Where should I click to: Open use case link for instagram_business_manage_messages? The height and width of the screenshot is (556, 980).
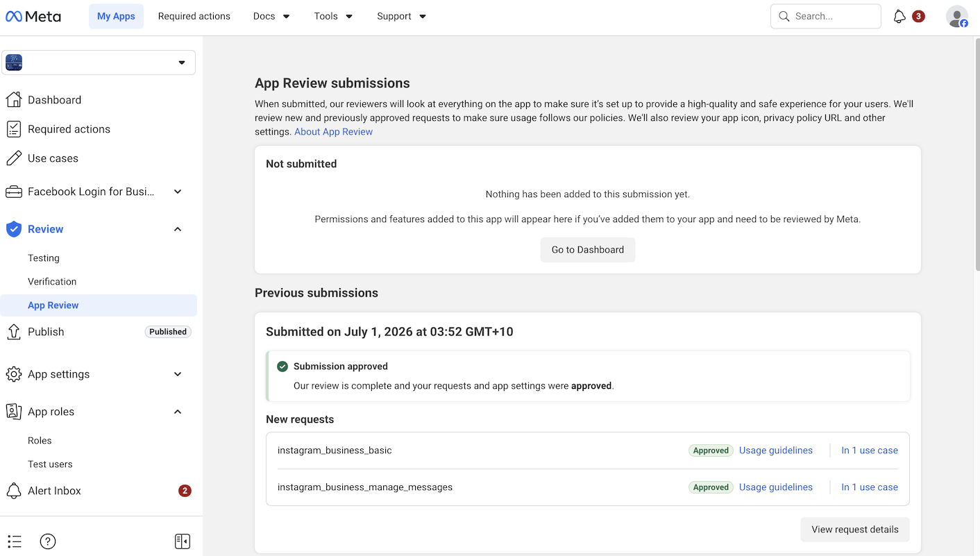[x=870, y=487]
